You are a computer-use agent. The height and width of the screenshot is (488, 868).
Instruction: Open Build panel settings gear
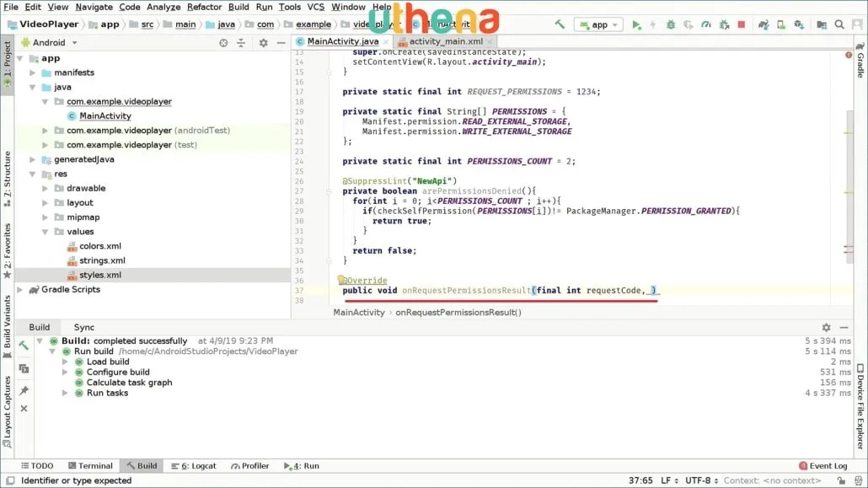click(826, 327)
